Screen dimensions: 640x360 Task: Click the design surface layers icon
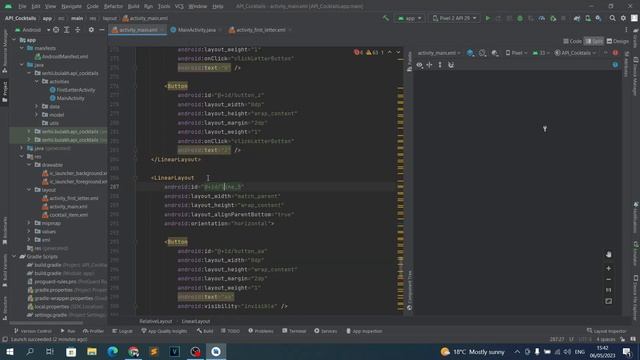coord(470,53)
